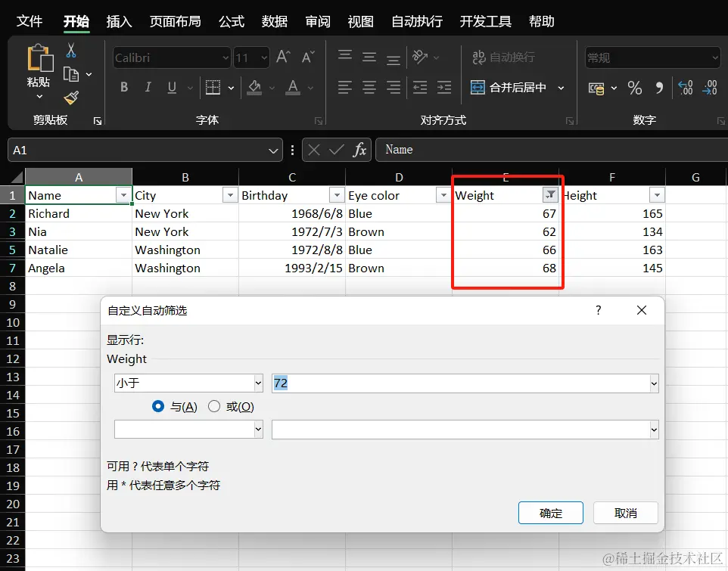728x571 pixels.
Task: Select the Format Painter brush
Action: [x=71, y=98]
